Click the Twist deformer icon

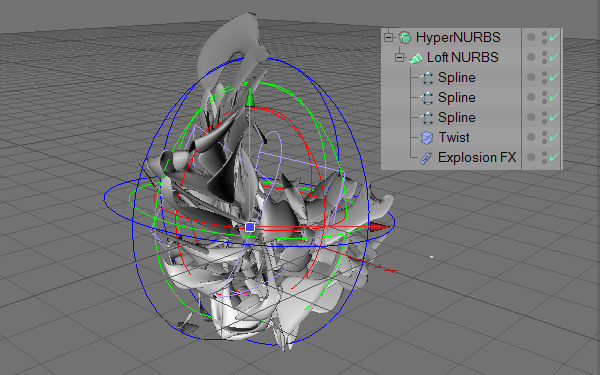pyautogui.click(x=427, y=138)
